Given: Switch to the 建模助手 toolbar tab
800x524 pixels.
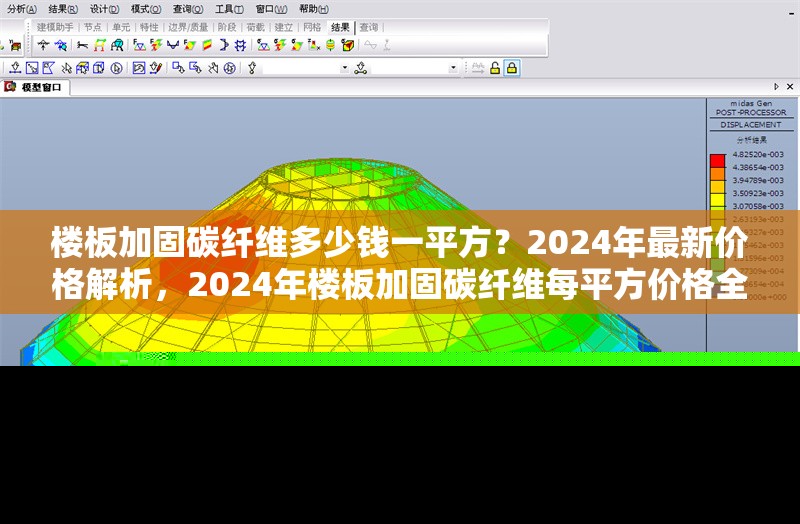Looking at the screenshot, I should (x=55, y=27).
